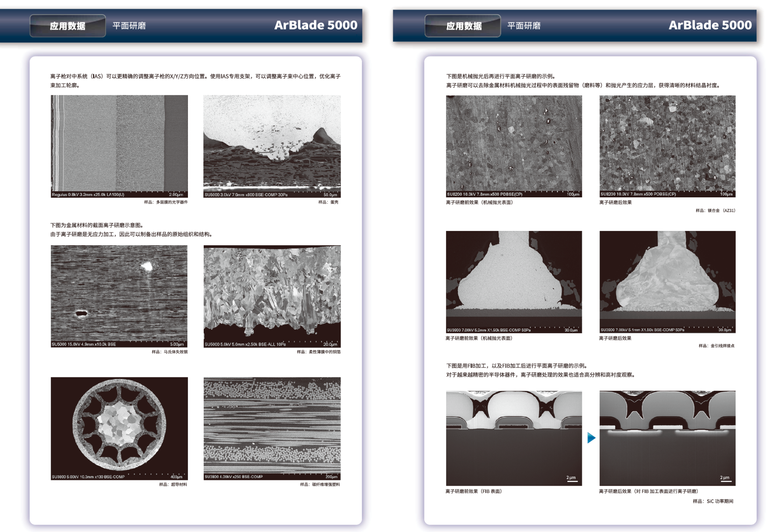
Task: Click the caption 样品: 镁合金 (AZ31)
Action: click(x=715, y=210)
